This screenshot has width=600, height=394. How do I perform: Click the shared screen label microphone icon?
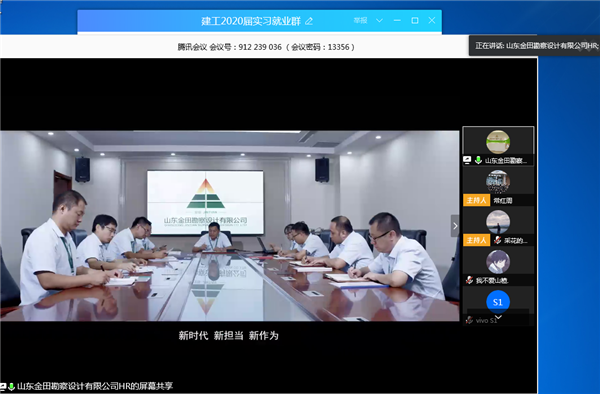(11, 386)
